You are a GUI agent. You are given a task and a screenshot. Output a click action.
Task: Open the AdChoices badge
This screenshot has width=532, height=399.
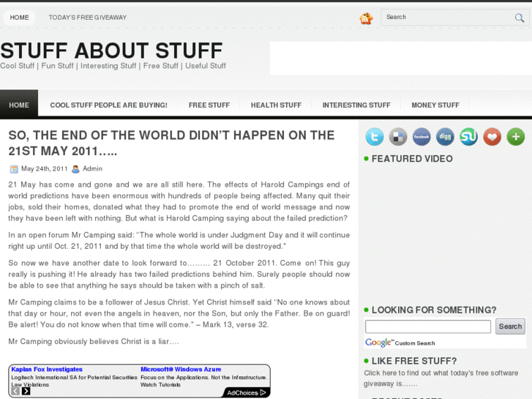click(x=247, y=392)
